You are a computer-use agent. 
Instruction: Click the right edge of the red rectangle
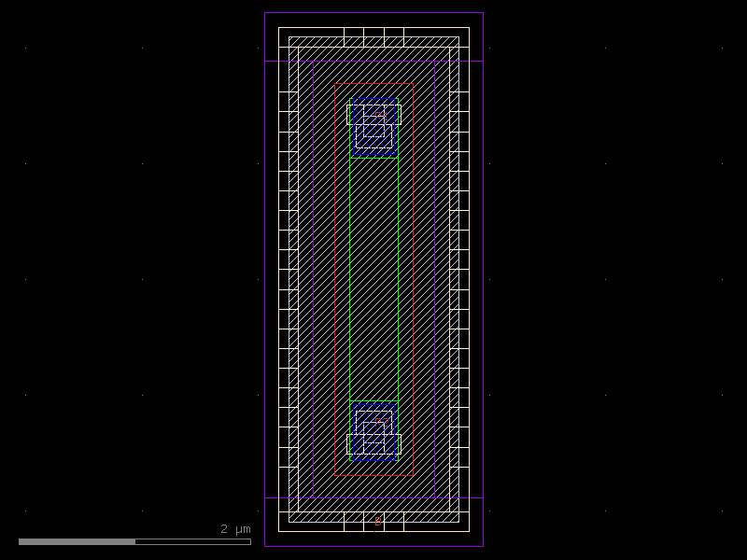coord(414,280)
